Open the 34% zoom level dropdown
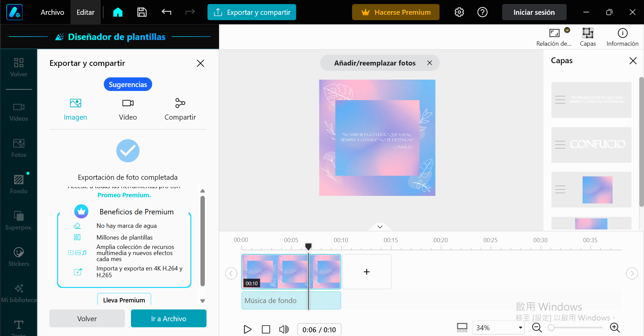Viewport: 644px width, 336px height. point(499,328)
